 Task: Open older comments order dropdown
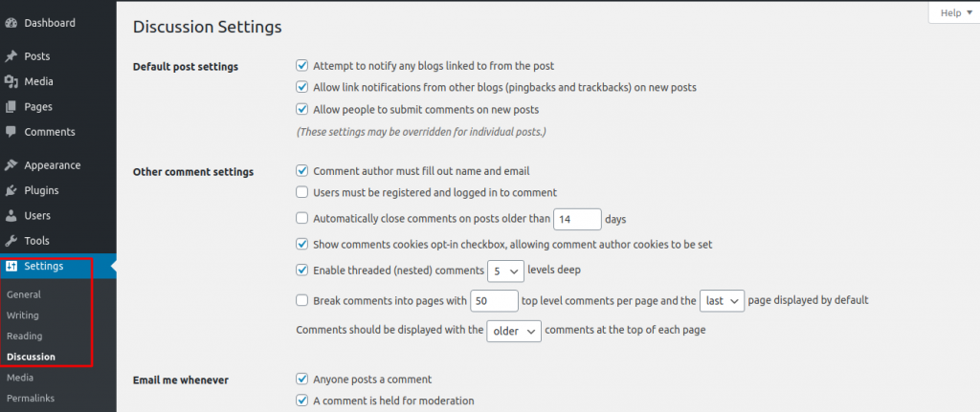pos(514,331)
